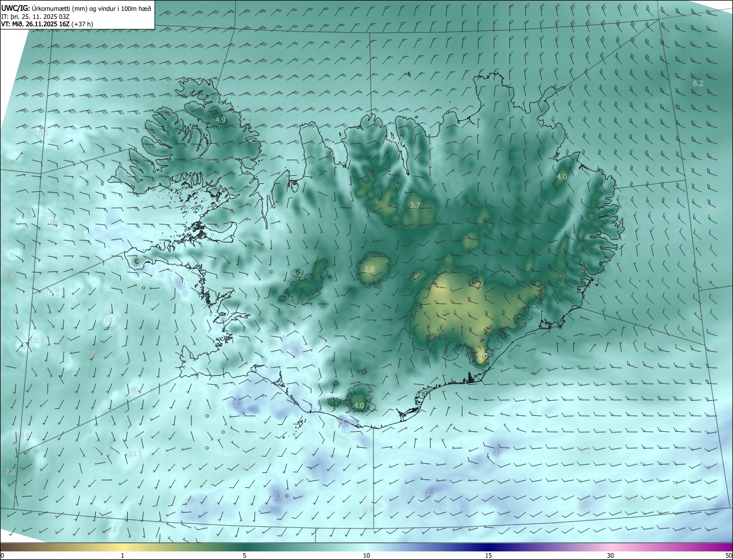Click the '50' tick label on the color scale
This screenshot has width=733, height=560.
728,556
